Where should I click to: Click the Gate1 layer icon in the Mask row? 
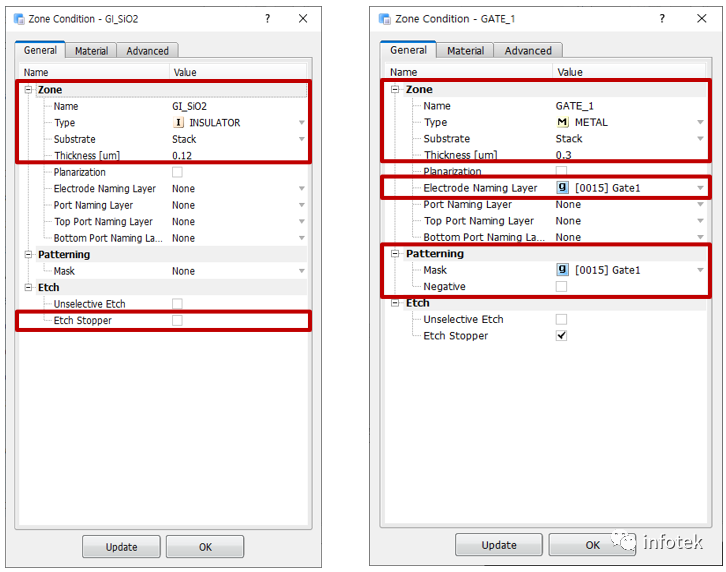coord(562,270)
